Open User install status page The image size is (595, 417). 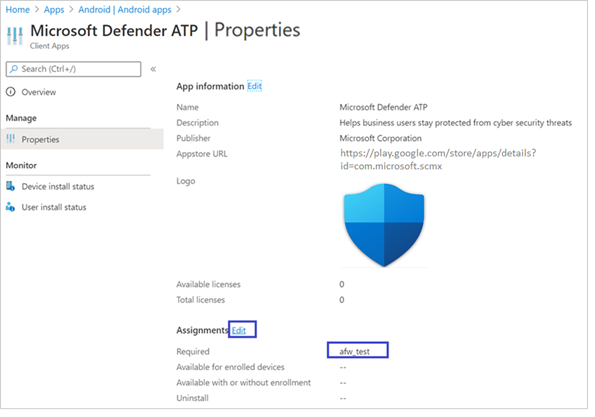coord(54,207)
